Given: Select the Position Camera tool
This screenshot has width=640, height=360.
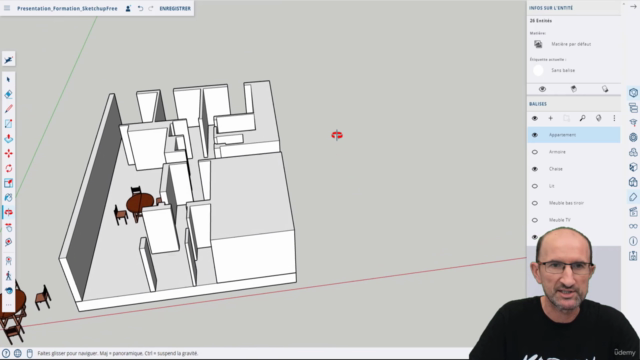Looking at the screenshot, I should 9,260.
